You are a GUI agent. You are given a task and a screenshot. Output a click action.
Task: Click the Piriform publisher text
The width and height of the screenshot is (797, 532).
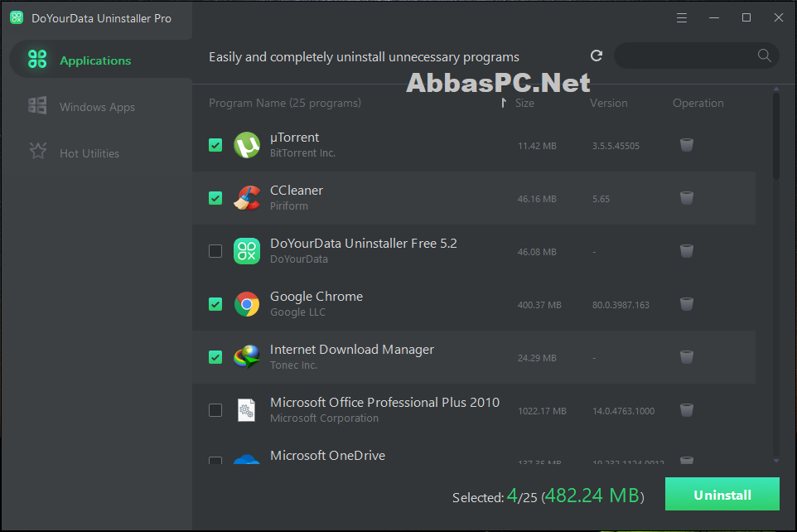[288, 206]
